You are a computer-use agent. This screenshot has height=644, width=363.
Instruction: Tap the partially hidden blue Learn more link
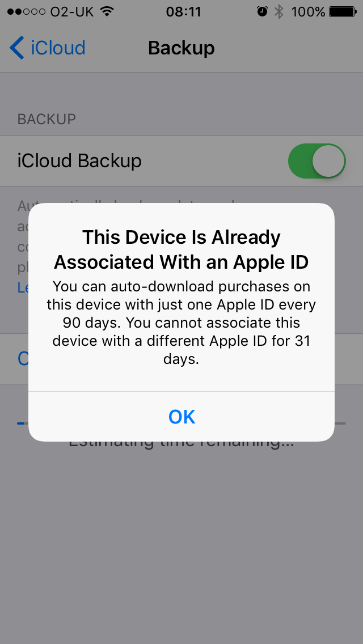[23, 288]
